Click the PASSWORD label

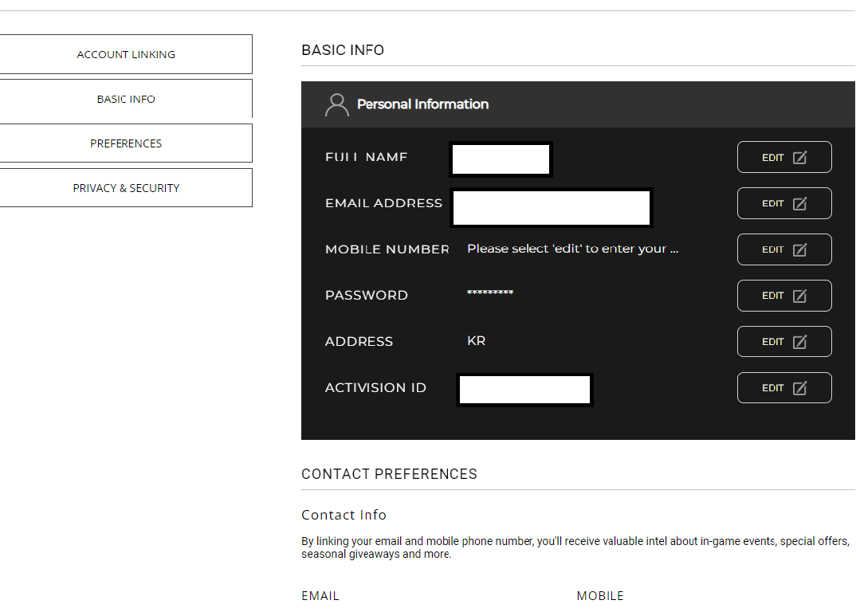(367, 295)
